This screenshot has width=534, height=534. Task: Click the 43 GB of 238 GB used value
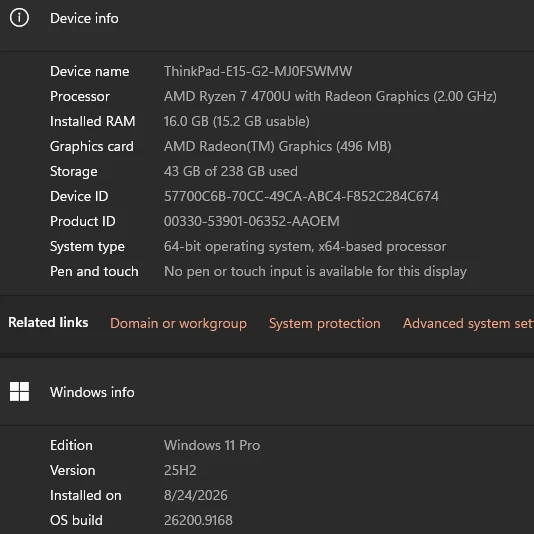pyautogui.click(x=231, y=171)
